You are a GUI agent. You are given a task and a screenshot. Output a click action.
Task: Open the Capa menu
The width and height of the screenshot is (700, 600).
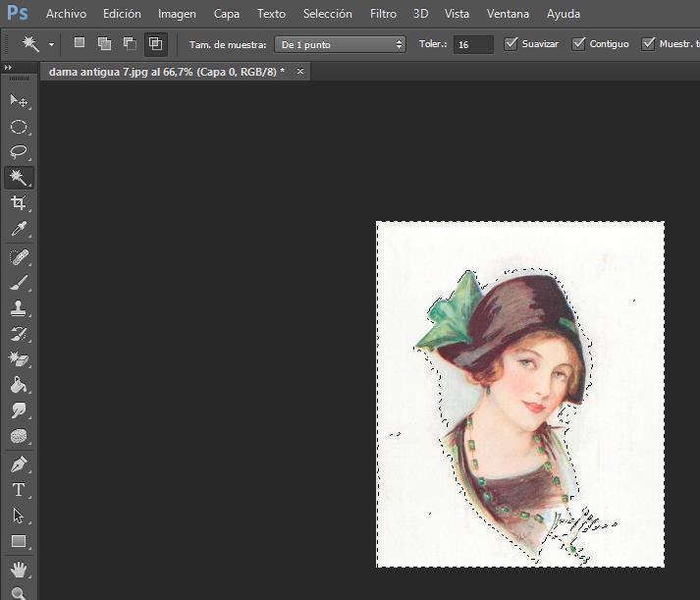(227, 14)
